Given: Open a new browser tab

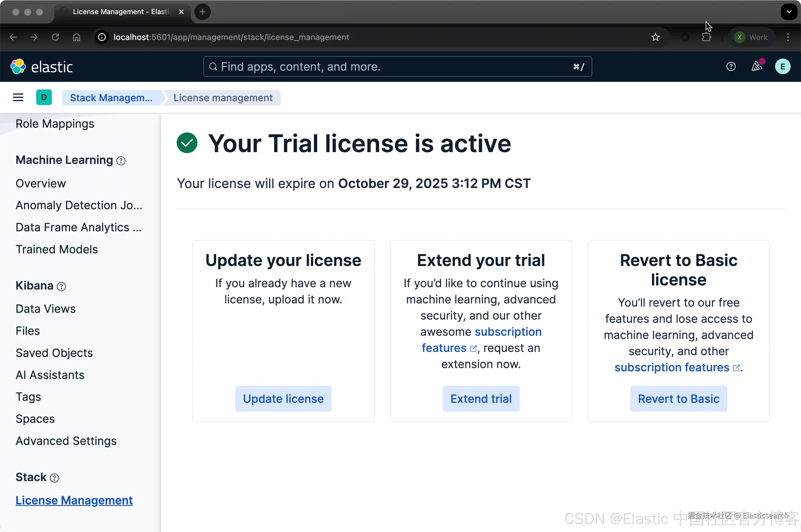Looking at the screenshot, I should point(203,12).
